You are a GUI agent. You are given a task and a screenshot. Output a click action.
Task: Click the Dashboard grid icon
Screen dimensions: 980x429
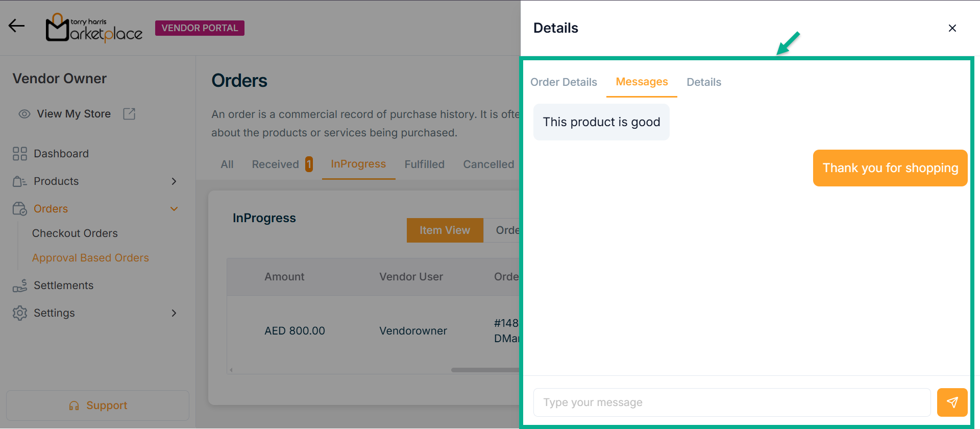pos(20,154)
